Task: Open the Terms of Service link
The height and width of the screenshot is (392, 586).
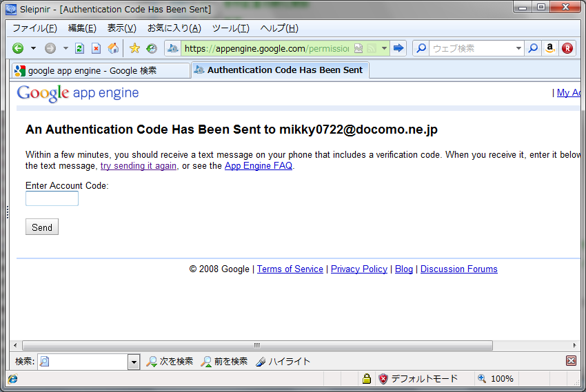Action: (290, 269)
